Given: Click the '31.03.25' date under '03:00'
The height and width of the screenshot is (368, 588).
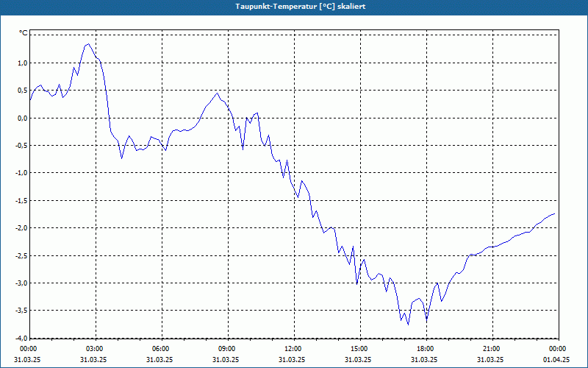Looking at the screenshot, I should click(93, 359).
